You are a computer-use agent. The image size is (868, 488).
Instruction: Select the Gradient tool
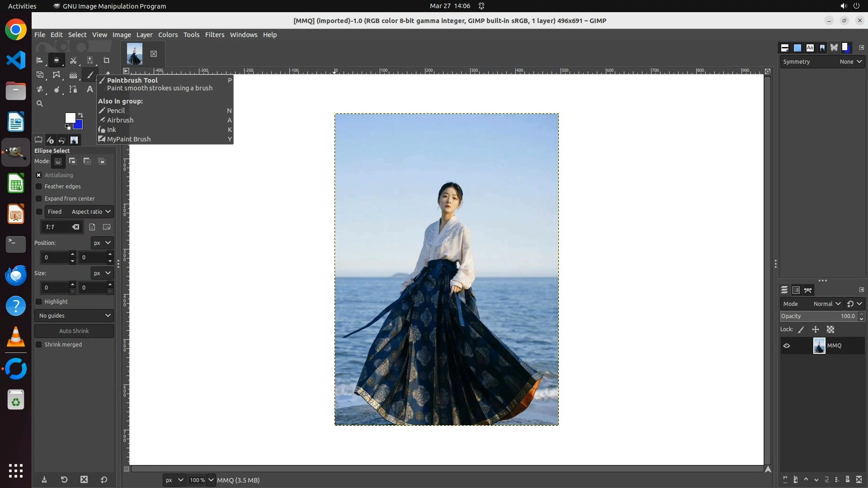73,75
